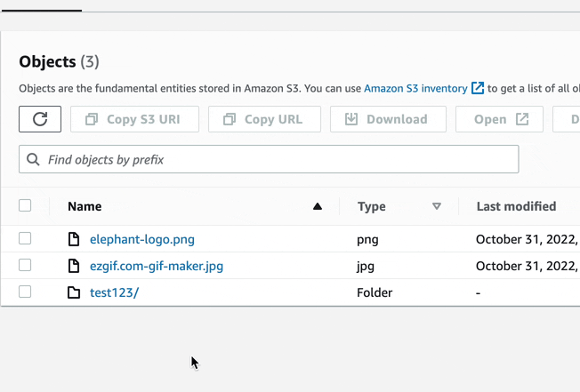580x392 pixels.
Task: Sort by Type using the descending arrow
Action: click(x=436, y=206)
